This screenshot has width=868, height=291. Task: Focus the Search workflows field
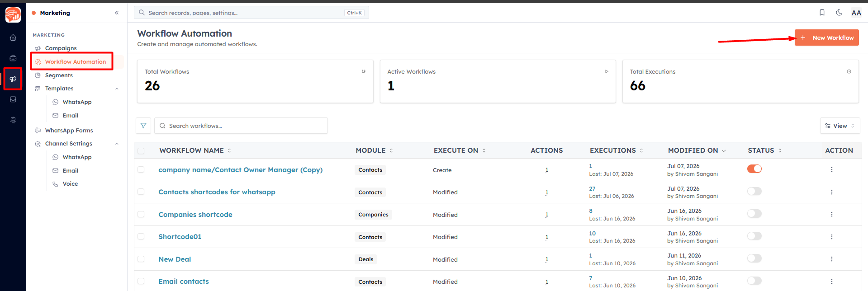pyautogui.click(x=241, y=126)
